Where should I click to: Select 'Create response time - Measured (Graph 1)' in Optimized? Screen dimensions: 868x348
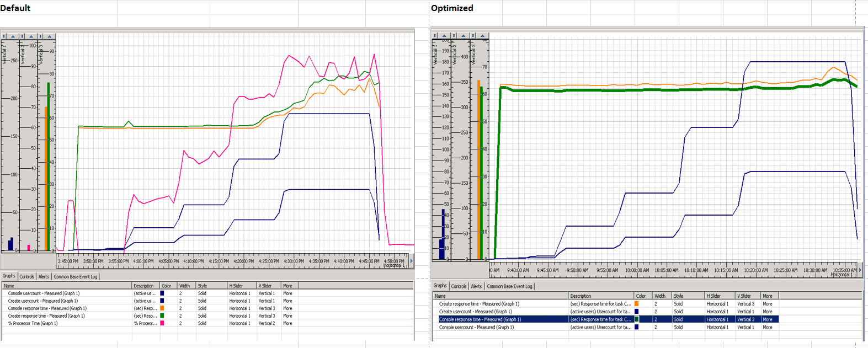[x=479, y=304]
